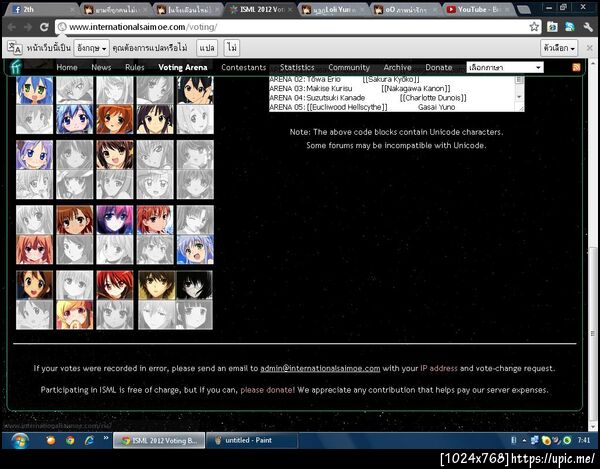Viewport: 600px width, 469px height.
Task: Click the system tray clock 7:41
Action: coord(584,440)
